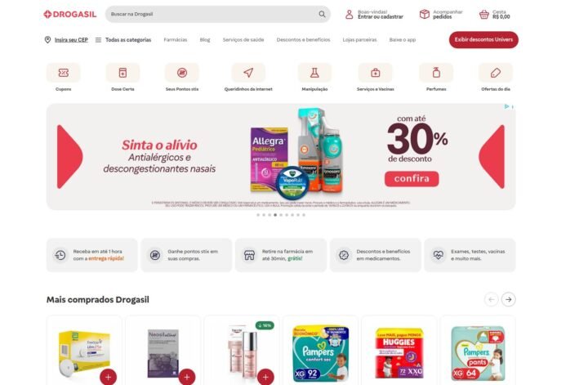Select the Manipulação flask icon
Screen dimensions: 588x385
point(314,73)
